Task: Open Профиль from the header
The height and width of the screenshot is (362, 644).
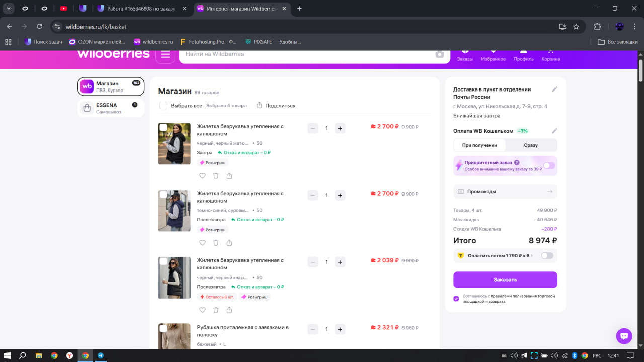Action: pyautogui.click(x=524, y=55)
